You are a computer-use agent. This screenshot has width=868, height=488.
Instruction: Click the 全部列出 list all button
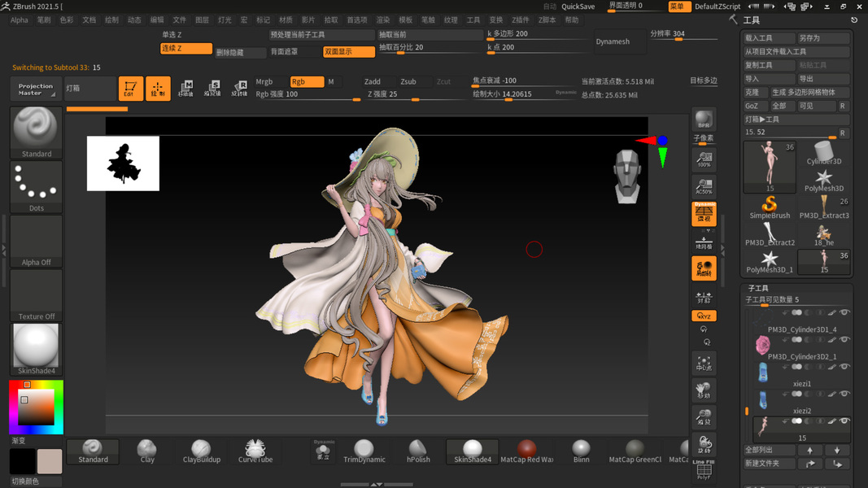tap(769, 451)
